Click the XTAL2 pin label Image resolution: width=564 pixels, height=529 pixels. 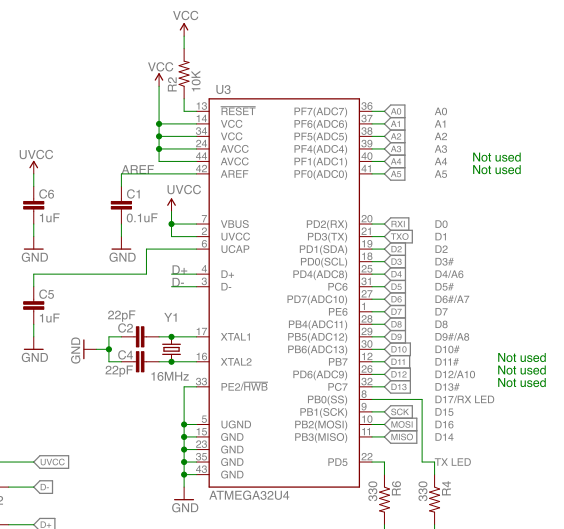point(236,362)
